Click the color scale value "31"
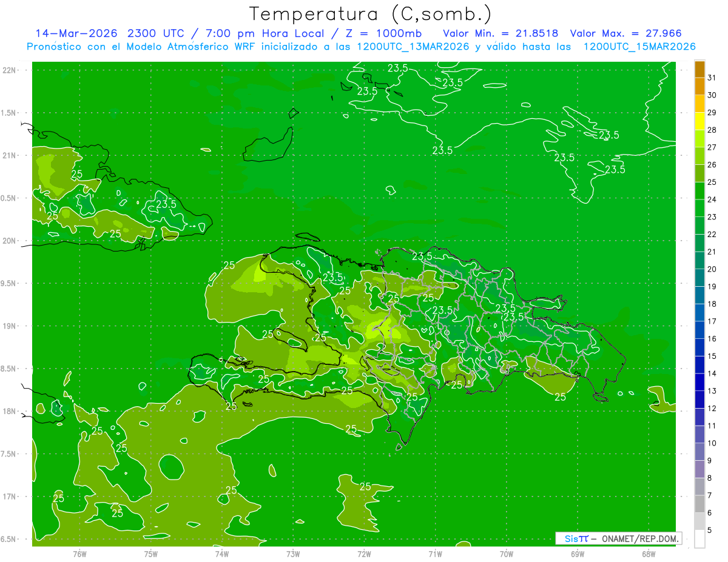This screenshot has width=728, height=562. coord(712,78)
